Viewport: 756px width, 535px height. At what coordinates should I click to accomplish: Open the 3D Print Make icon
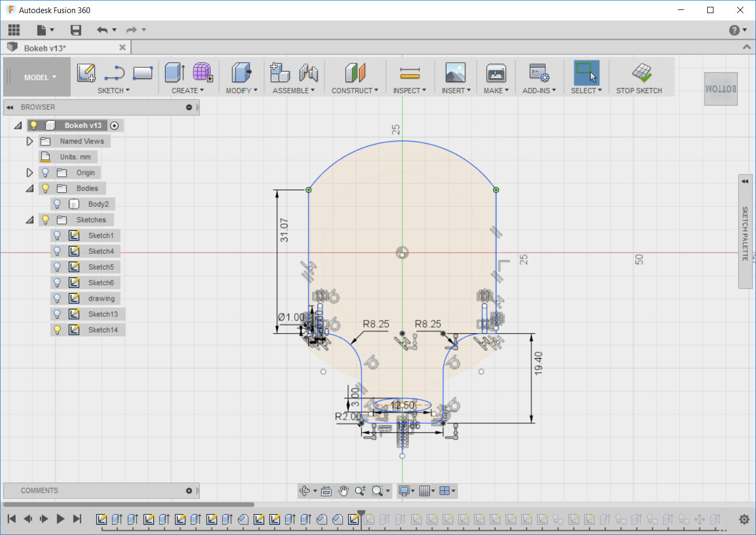point(496,73)
